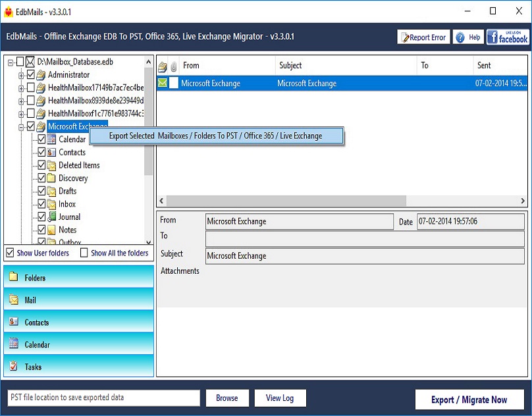Viewport: 532px width, 416px height.
Task: Click the green mail icon beside Microsoft Exchange message
Action: (x=163, y=83)
